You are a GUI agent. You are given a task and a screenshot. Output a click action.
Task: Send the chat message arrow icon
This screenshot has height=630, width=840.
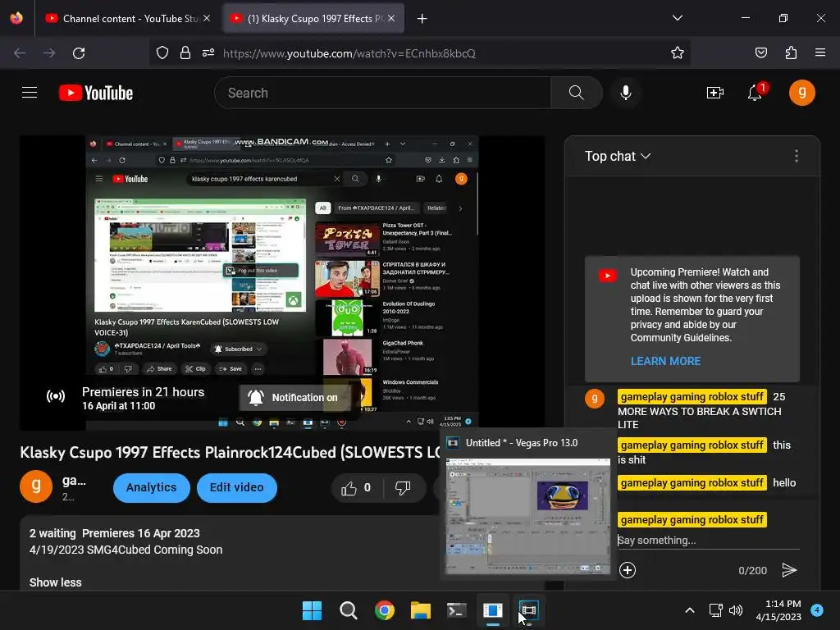coord(789,570)
